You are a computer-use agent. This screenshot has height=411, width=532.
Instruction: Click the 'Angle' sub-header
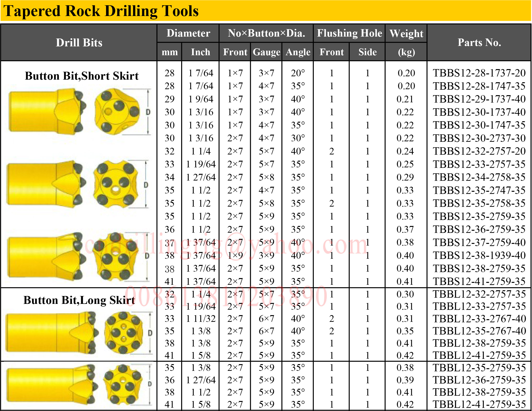coord(298,52)
